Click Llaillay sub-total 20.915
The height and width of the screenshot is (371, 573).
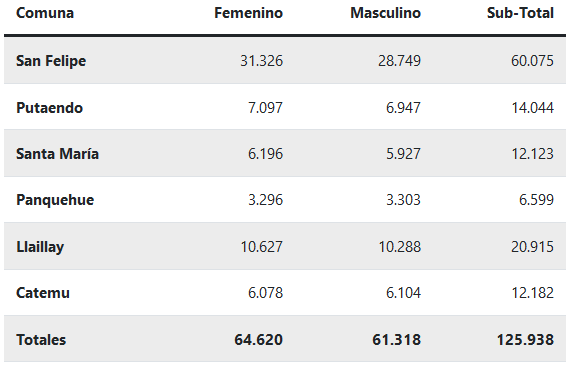(x=532, y=247)
